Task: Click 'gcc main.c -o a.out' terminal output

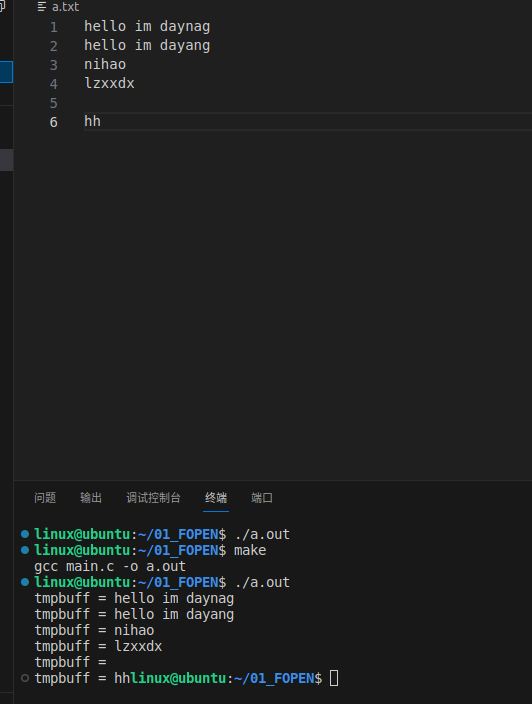Action: [110, 566]
